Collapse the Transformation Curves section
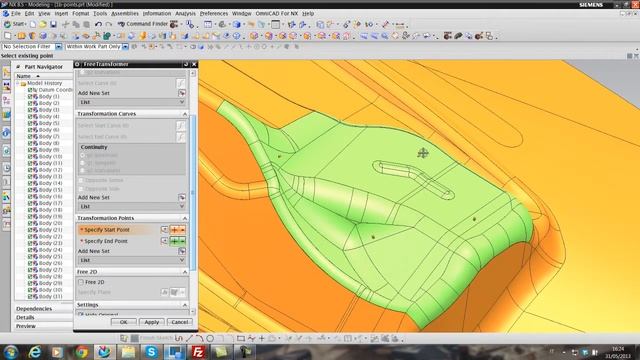The image size is (640, 360). click(184, 114)
